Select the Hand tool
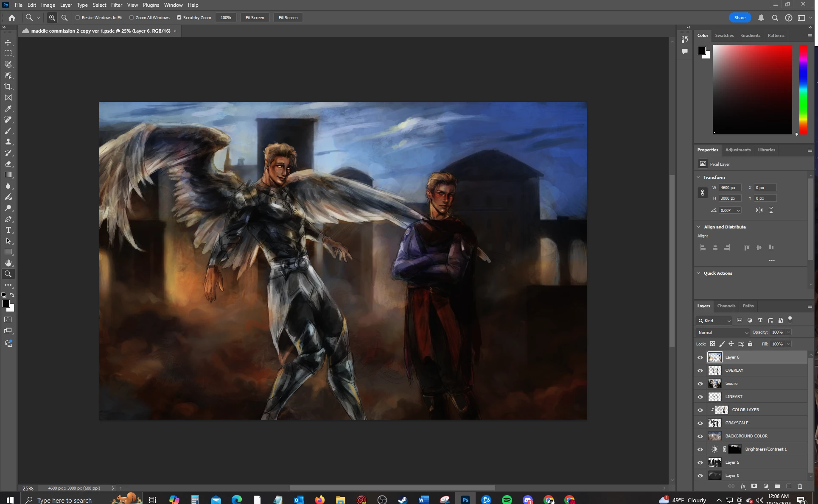818x504 pixels. (8, 263)
